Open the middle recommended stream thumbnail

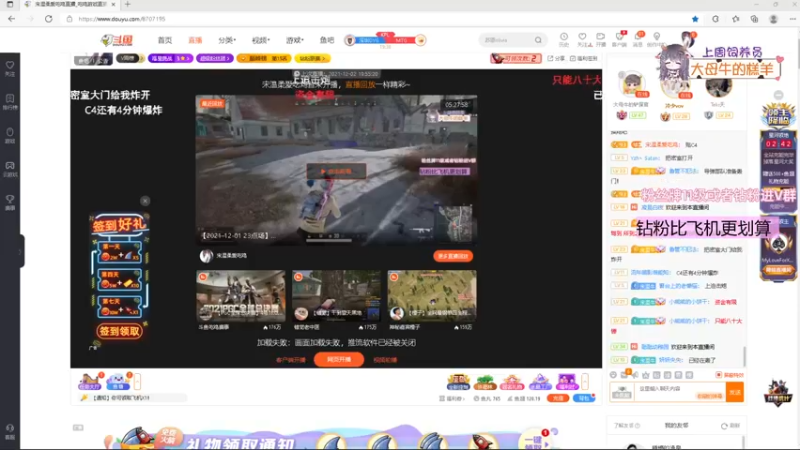point(336,295)
